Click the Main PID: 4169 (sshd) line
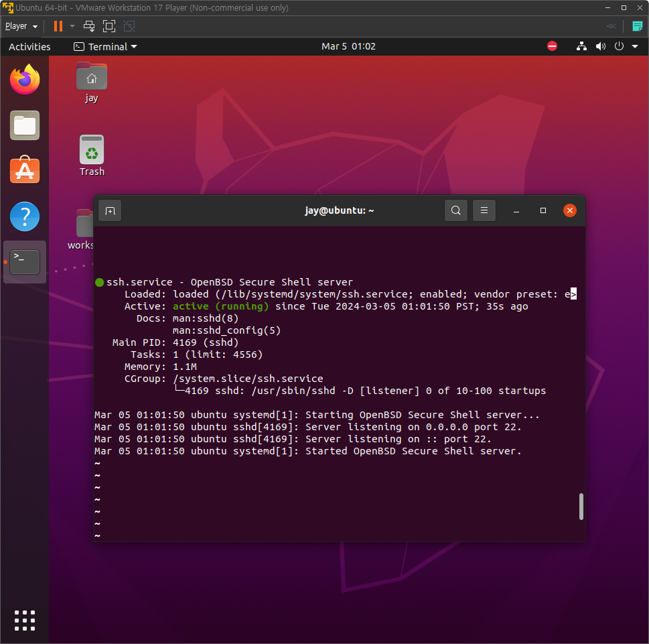The width and height of the screenshot is (649, 644). click(175, 342)
